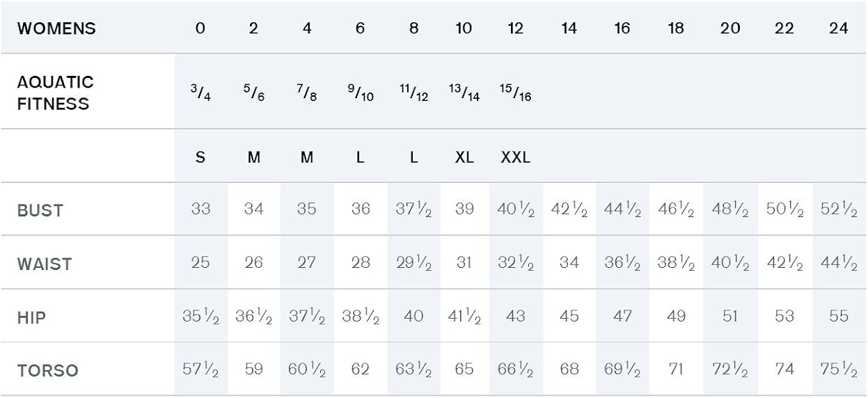Select bust measurement 52½ for size 24
The image size is (868, 398).
coord(838,209)
